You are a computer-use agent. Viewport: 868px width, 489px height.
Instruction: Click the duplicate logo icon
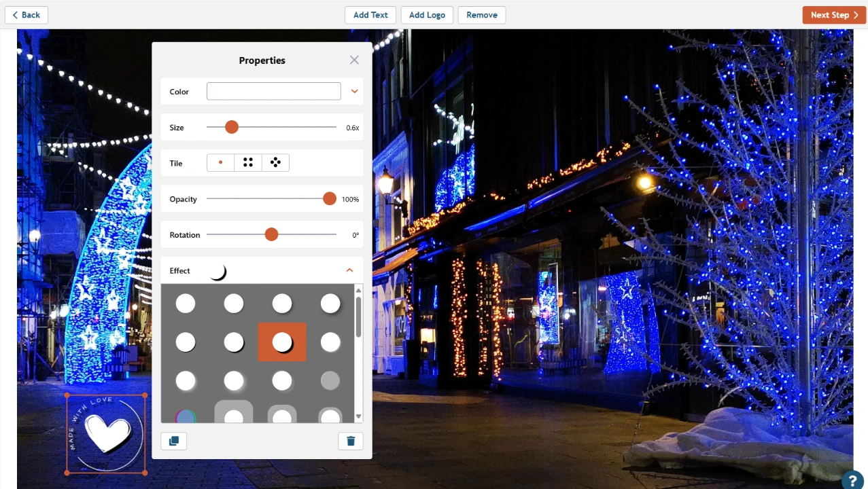(173, 441)
